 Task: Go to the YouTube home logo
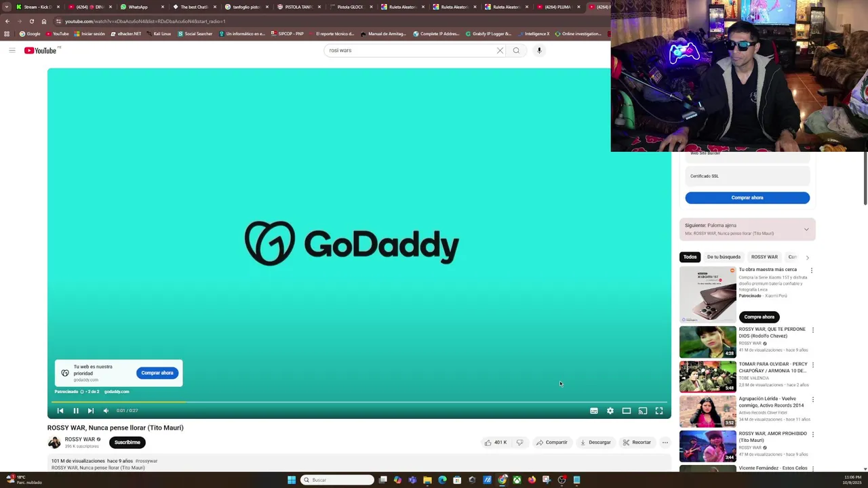click(x=41, y=50)
